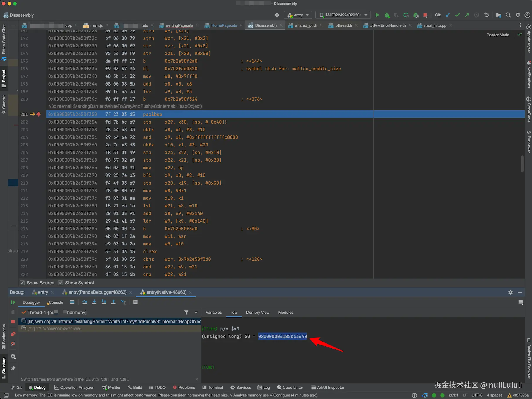
Task: Click View Breakpoints red circles icon
Action: tap(13, 334)
